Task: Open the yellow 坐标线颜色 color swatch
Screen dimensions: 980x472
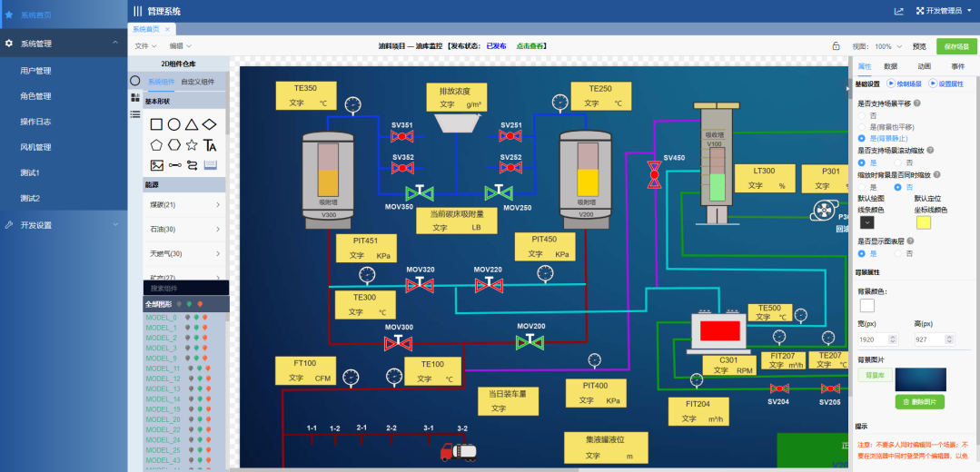Action: tap(922, 222)
